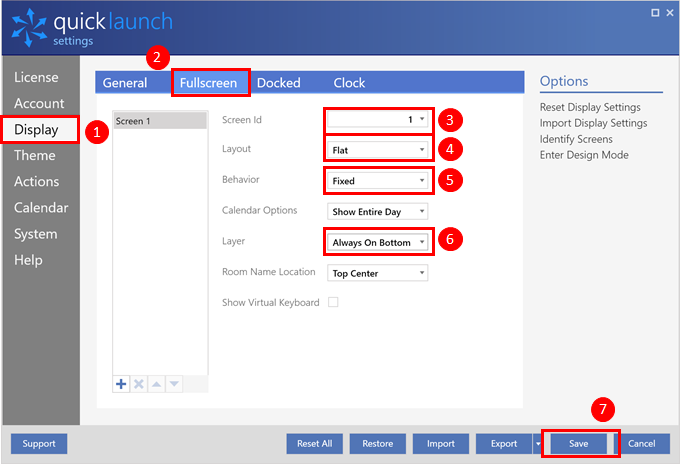The image size is (680, 464).
Task: Expand the Export button arrow menu
Action: (x=538, y=444)
